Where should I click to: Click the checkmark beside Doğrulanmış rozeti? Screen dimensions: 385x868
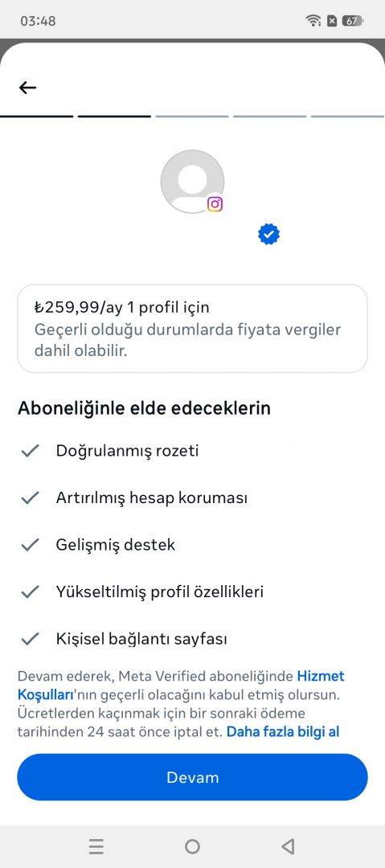[30, 451]
